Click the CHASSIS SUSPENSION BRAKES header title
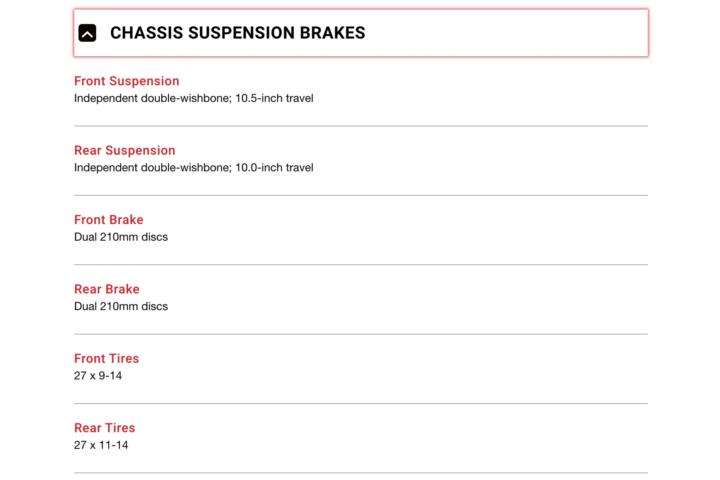 coord(237,33)
